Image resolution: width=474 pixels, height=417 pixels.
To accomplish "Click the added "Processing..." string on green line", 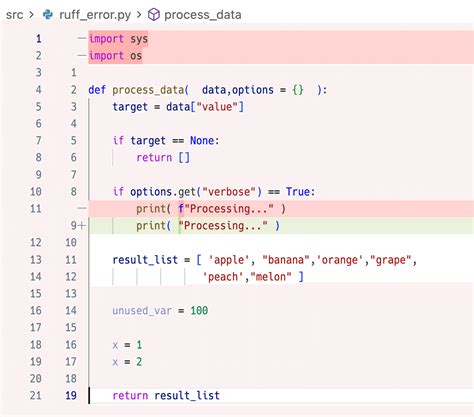I will click(x=223, y=226).
